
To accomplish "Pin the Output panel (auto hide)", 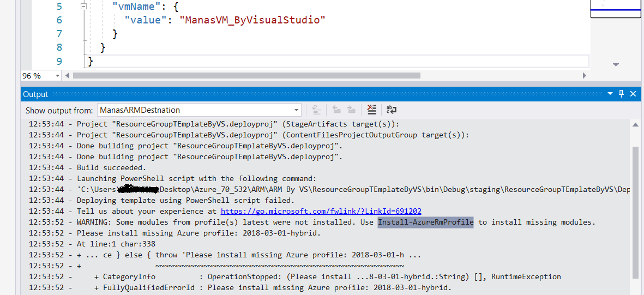I will 621,94.
